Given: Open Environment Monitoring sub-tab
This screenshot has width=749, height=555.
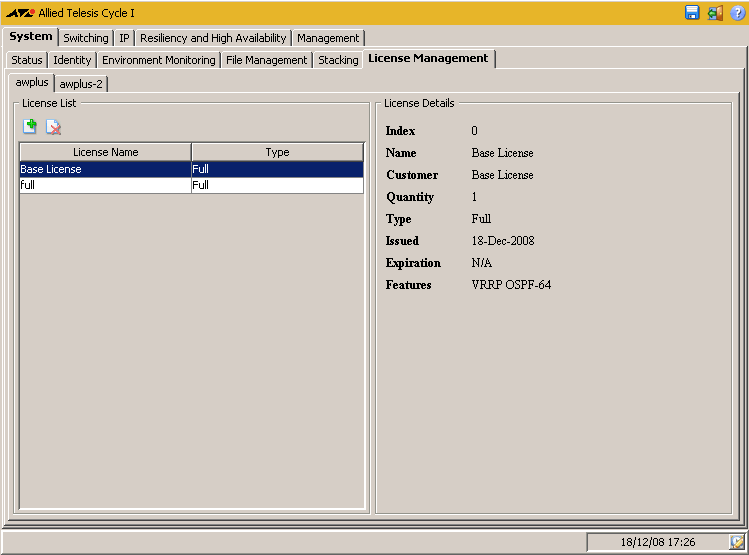Looking at the screenshot, I should click(x=159, y=60).
